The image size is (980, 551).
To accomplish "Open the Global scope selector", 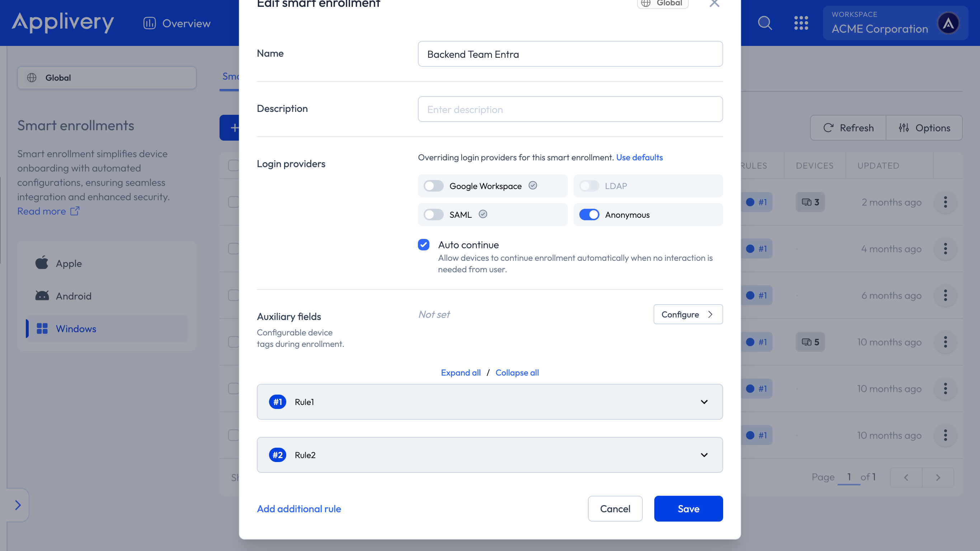I will [107, 77].
